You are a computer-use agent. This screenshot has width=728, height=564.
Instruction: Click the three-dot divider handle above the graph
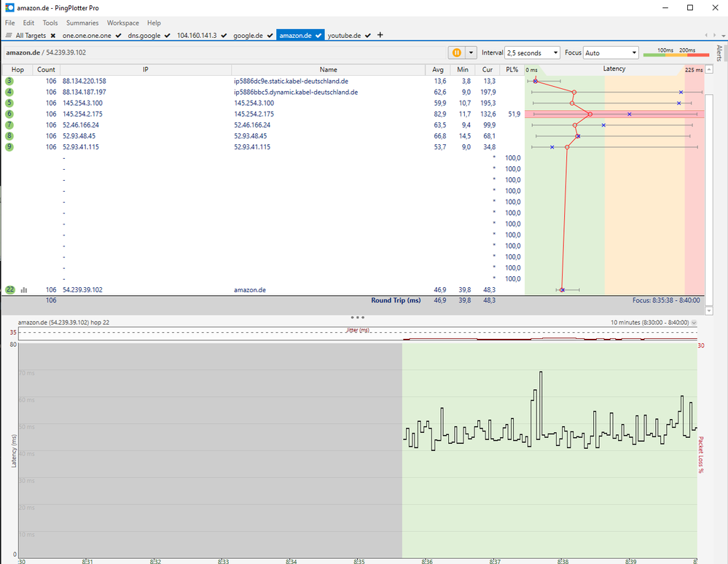[358, 318]
